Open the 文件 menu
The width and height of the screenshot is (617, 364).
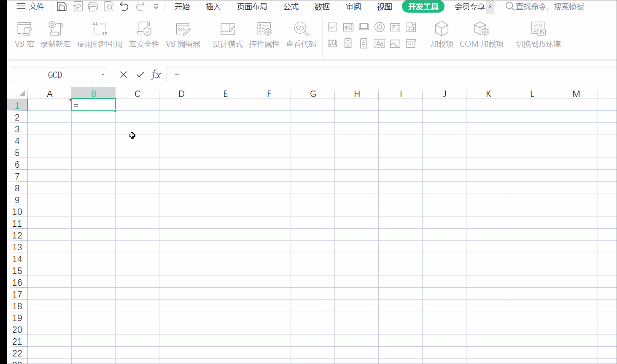[30, 7]
